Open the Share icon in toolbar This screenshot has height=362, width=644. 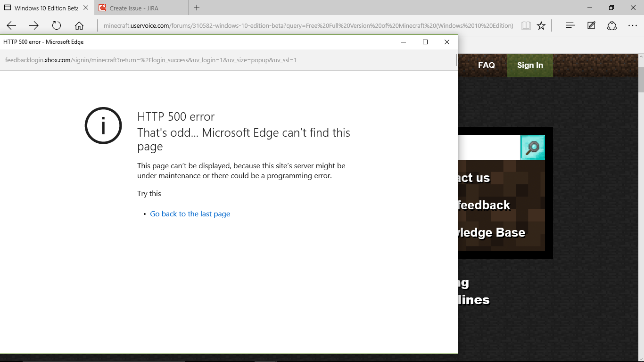(x=612, y=25)
